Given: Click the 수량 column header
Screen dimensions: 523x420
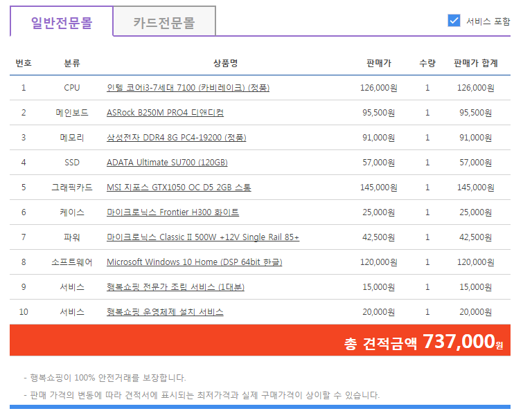Looking at the screenshot, I should pyautogui.click(x=427, y=63).
